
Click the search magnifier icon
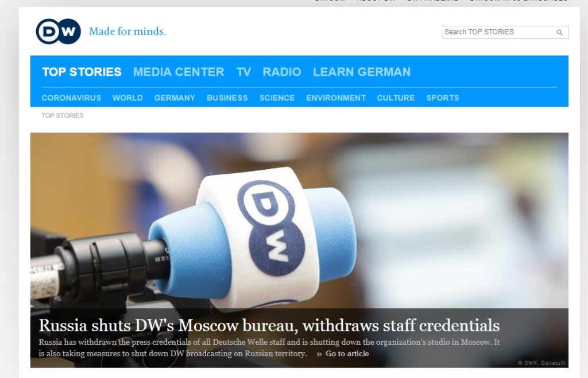point(559,32)
